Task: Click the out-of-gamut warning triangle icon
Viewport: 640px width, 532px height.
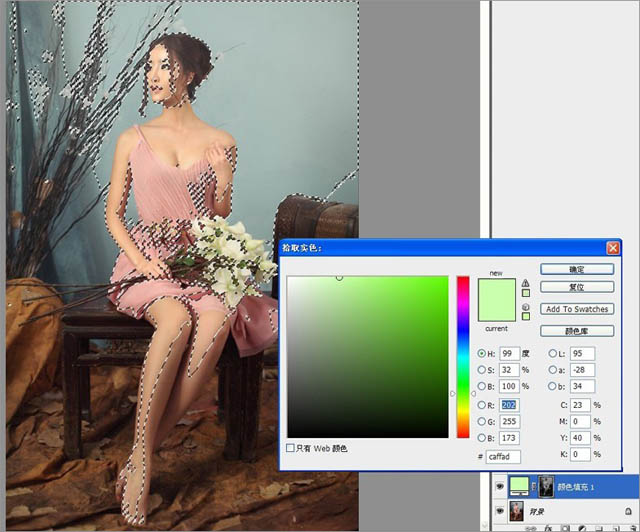Action: click(x=526, y=283)
